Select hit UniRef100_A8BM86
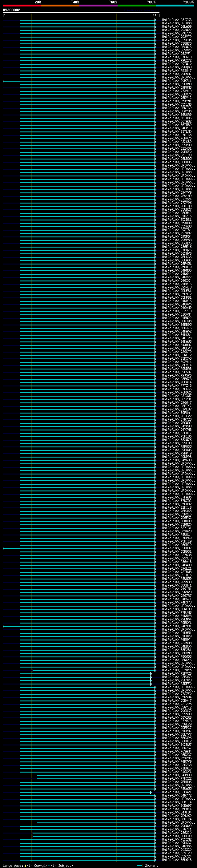Image resolution: width=197 pixels, height=868 pixels. (177, 162)
